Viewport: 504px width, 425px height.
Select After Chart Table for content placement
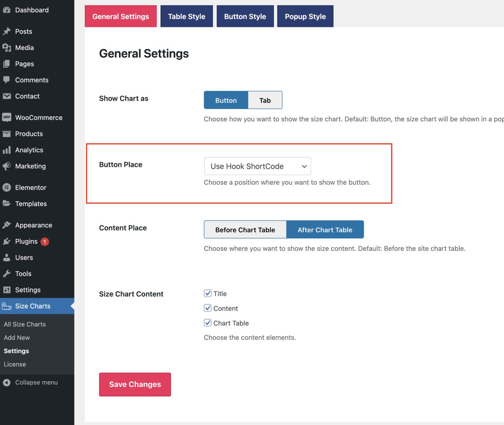(x=325, y=230)
